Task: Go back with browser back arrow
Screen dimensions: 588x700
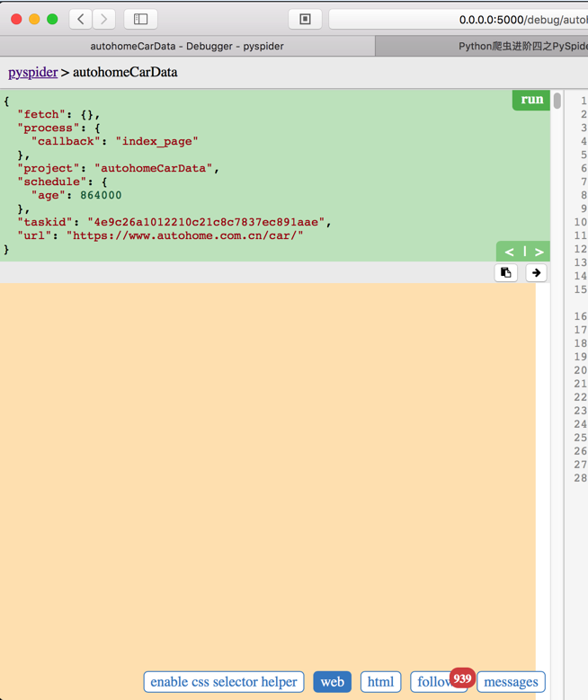Action: (81, 19)
